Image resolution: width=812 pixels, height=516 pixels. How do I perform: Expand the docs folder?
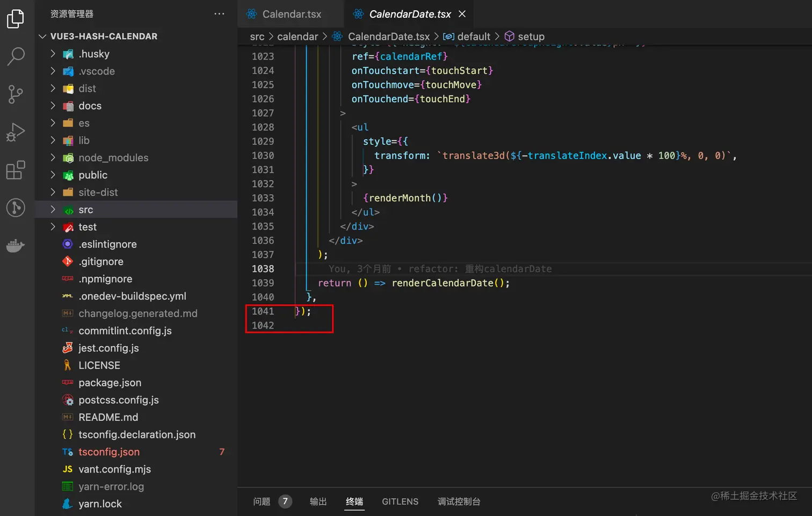[x=136, y=106]
